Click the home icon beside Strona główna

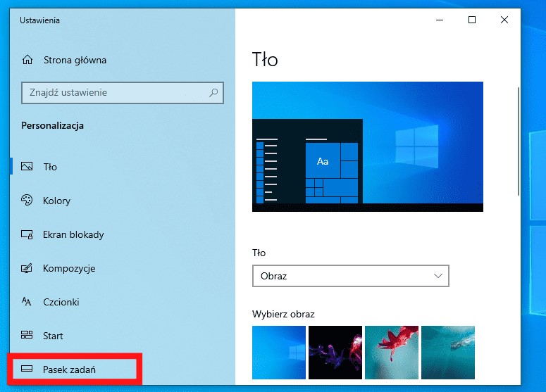pyautogui.click(x=27, y=60)
